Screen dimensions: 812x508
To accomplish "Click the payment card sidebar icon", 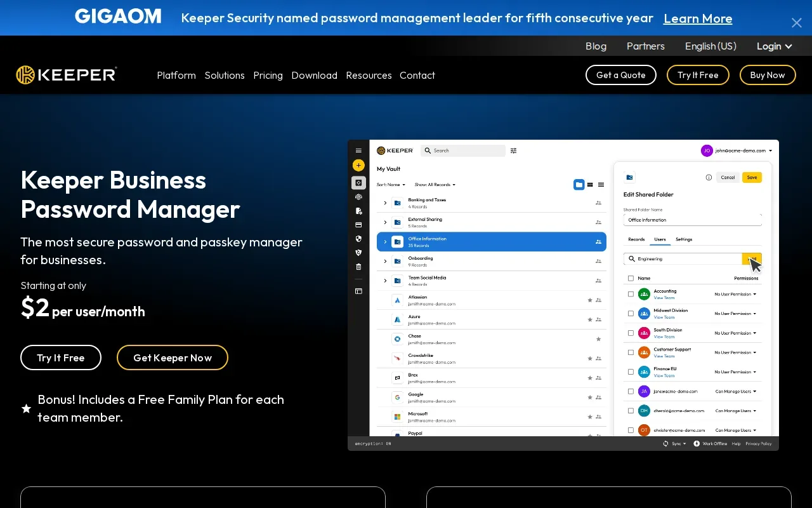I will (x=358, y=225).
